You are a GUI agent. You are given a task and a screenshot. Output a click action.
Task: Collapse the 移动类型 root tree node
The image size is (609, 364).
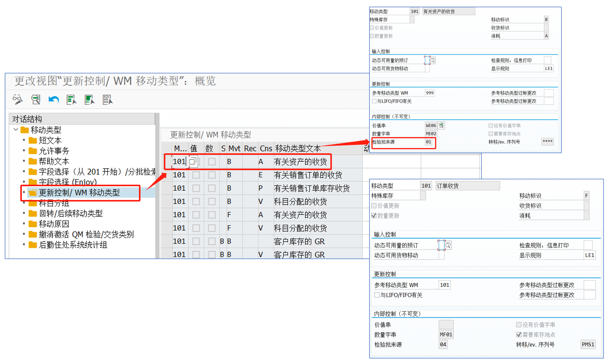point(16,130)
